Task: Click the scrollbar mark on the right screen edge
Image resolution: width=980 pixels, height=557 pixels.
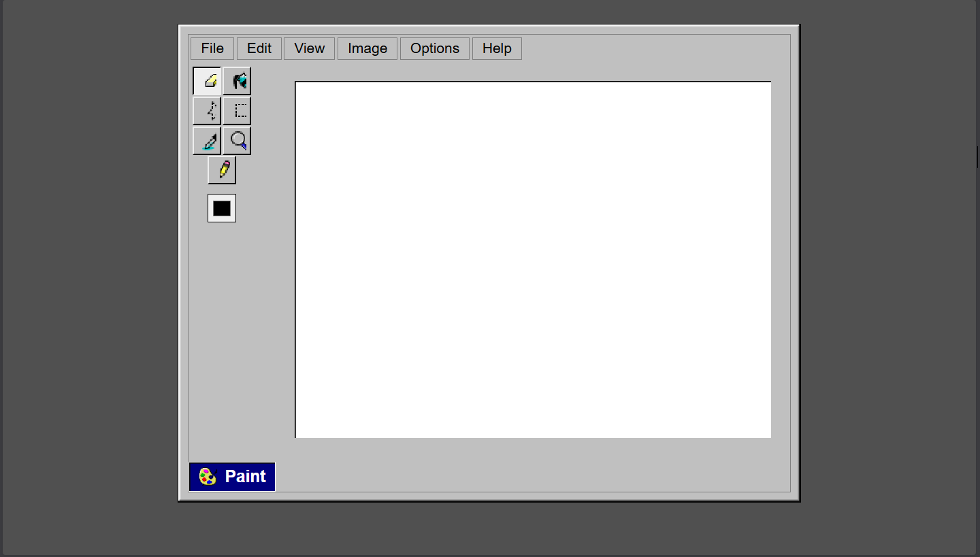Action: pyautogui.click(x=978, y=155)
